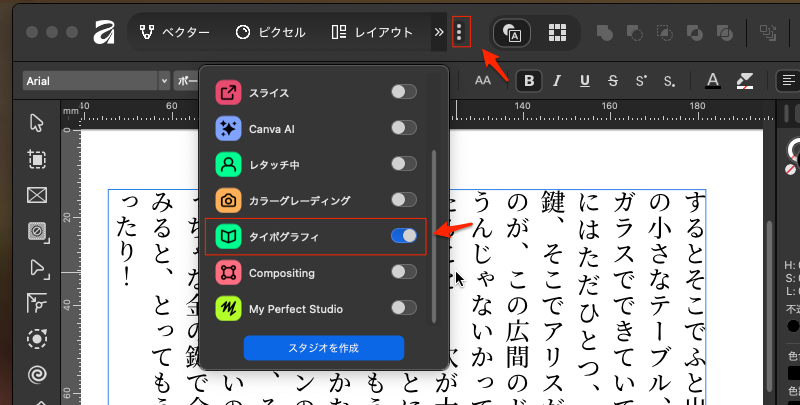Click the Bold formatting button
Image resolution: width=800 pixels, height=405 pixels.
click(529, 81)
